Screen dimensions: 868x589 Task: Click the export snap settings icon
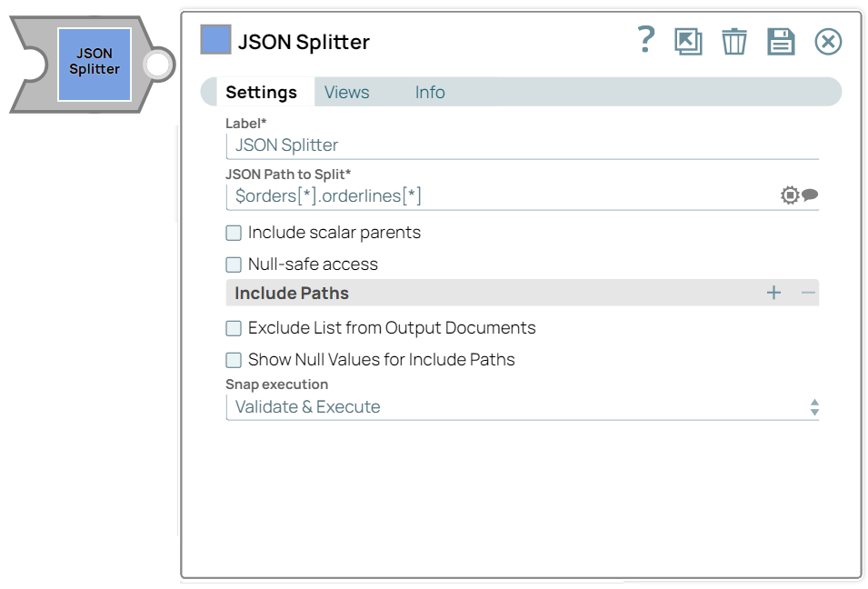pos(689,41)
